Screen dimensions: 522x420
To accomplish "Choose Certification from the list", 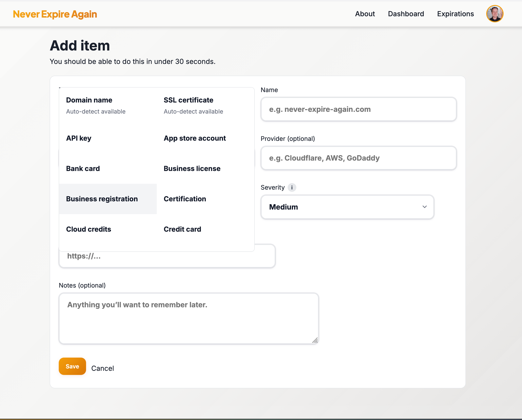I will click(x=185, y=199).
